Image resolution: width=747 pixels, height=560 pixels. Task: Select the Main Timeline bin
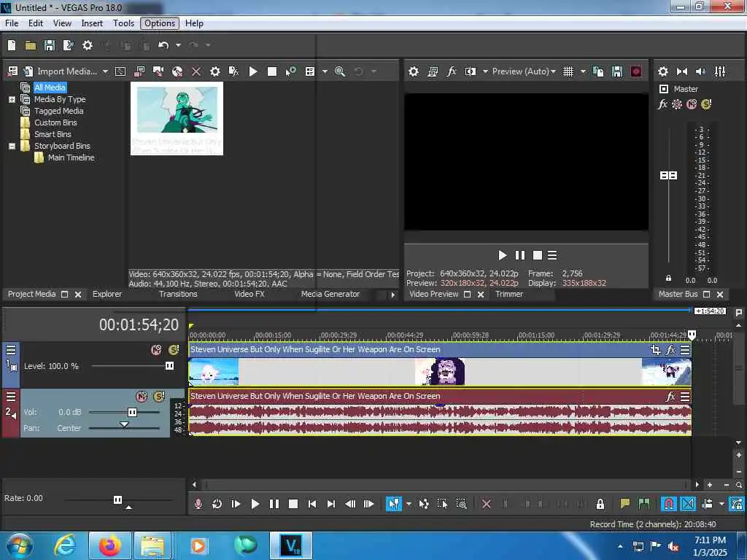(71, 157)
